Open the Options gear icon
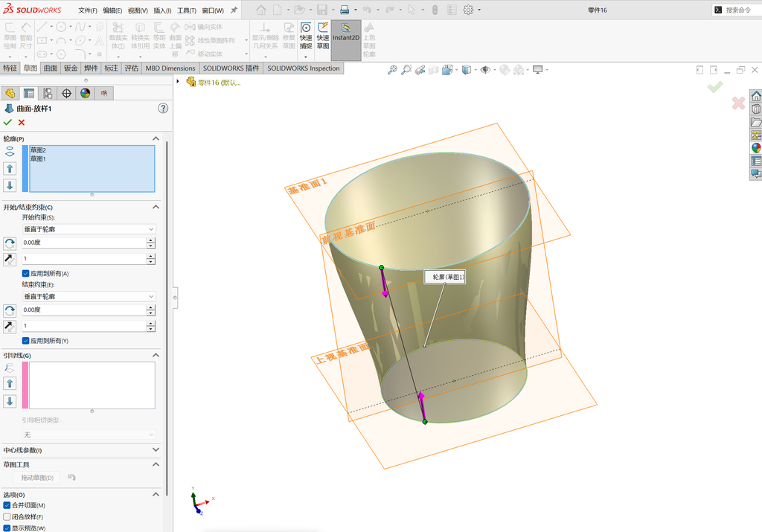Screen dimensions: 762x532 tap(468, 10)
